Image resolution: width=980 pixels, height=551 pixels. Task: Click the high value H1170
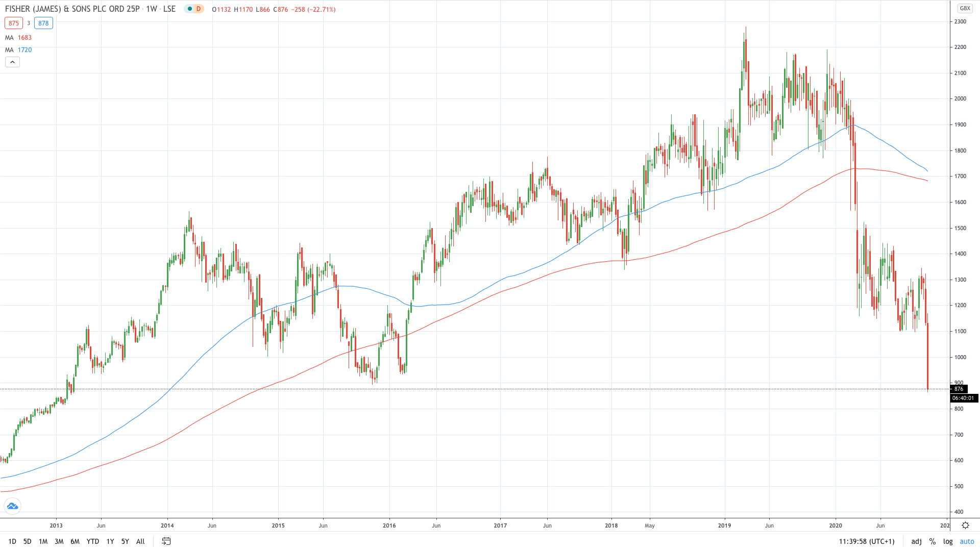coord(243,10)
